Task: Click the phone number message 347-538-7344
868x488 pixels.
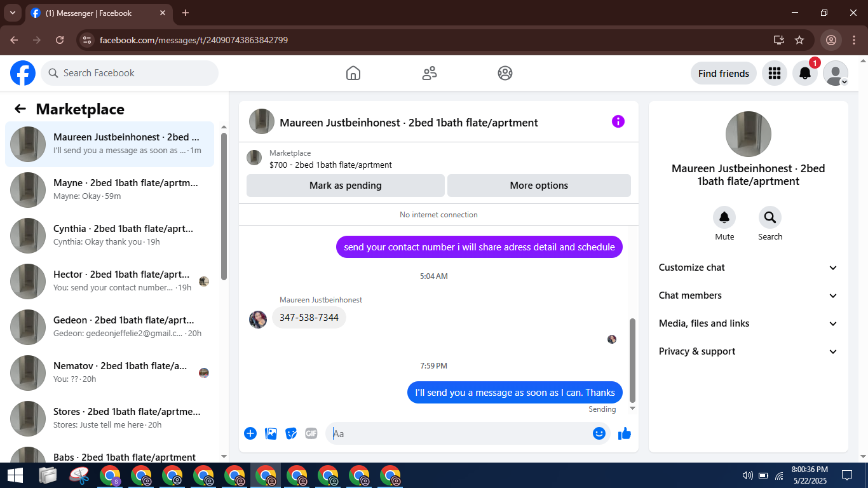Action: pos(309,317)
